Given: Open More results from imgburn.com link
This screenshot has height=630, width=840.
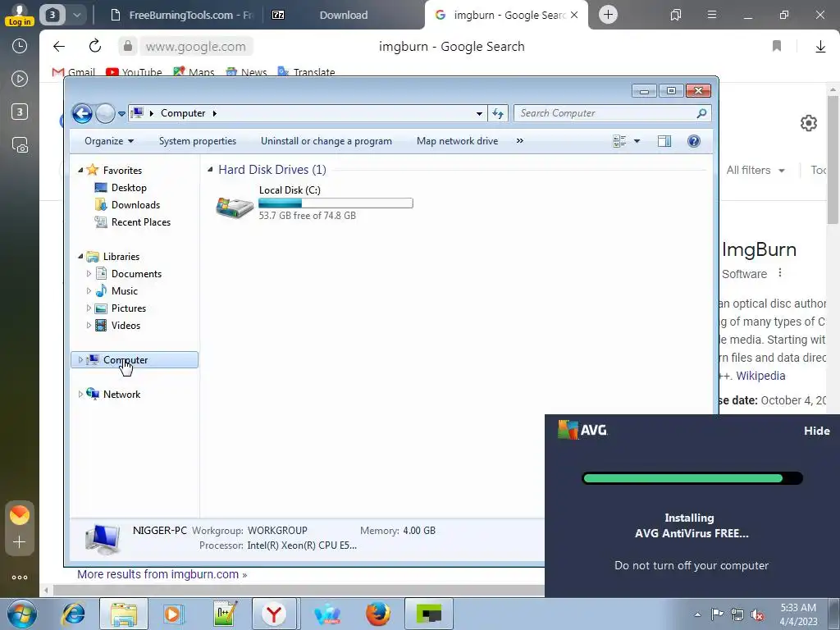Looking at the screenshot, I should [162, 574].
